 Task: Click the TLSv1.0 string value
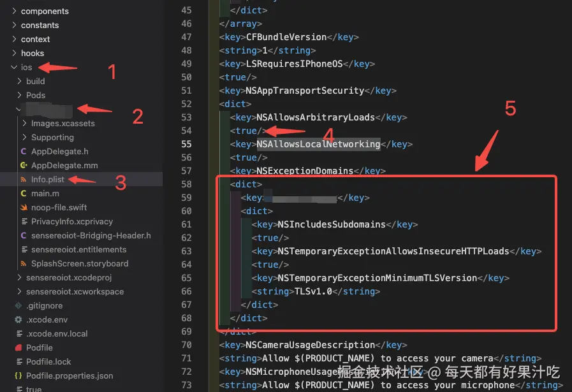click(x=313, y=291)
